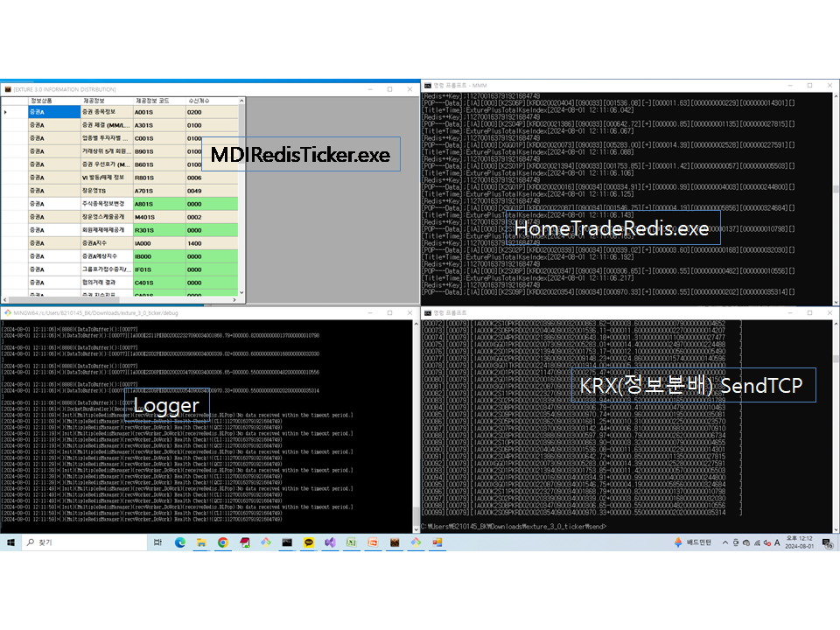Select the green cell IF01S
840x630 pixels.
coord(159,269)
